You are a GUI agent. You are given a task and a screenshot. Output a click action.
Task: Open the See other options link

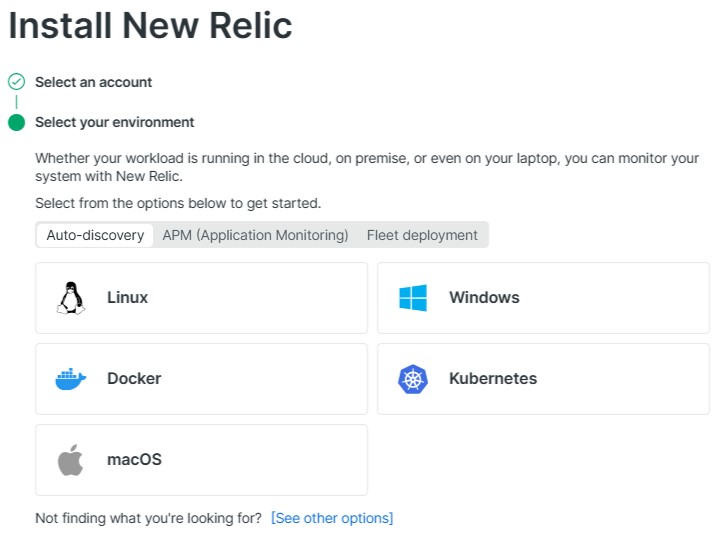tap(332, 518)
